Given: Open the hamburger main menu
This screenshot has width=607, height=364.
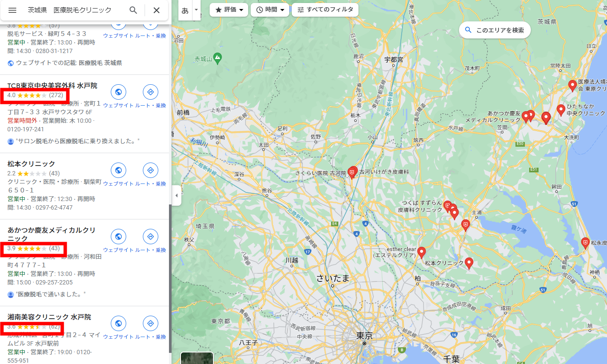Looking at the screenshot, I should (x=12, y=10).
